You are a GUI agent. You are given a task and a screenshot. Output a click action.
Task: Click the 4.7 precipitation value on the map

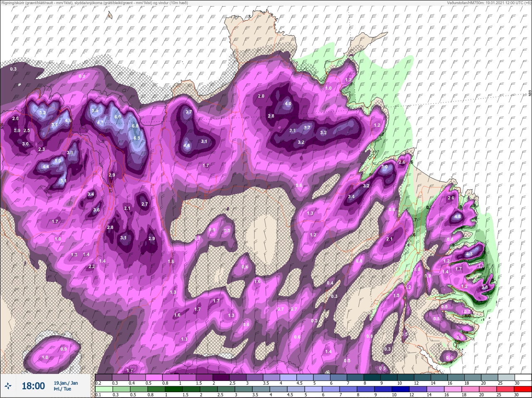click(100, 123)
